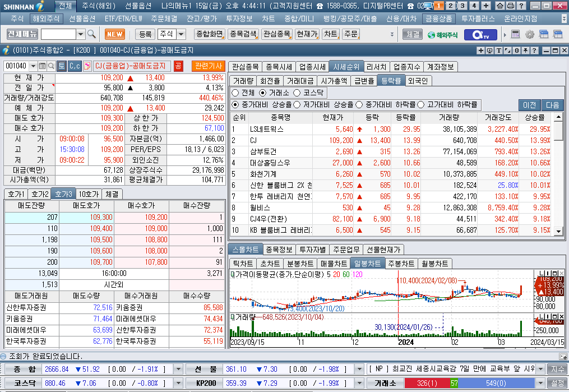Click the 0 icon in 주식종합2 window bar
The image size is (569, 392).
tap(517, 50)
